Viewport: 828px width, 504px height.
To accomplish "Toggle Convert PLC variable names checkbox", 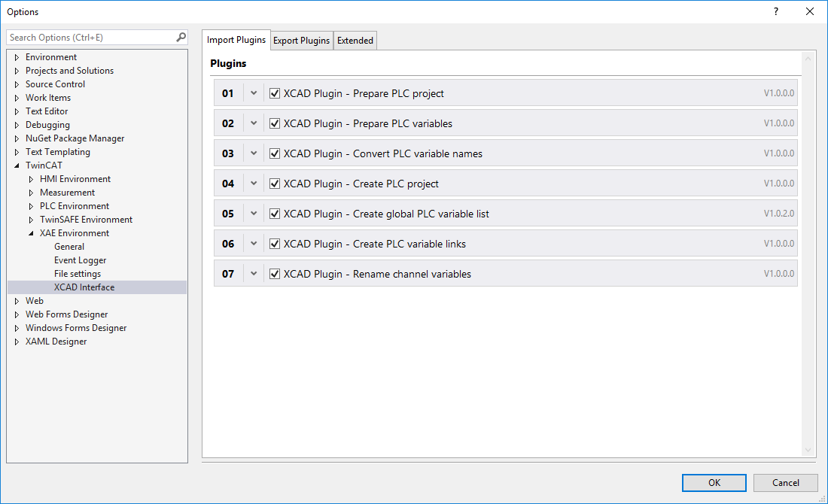I will point(275,153).
